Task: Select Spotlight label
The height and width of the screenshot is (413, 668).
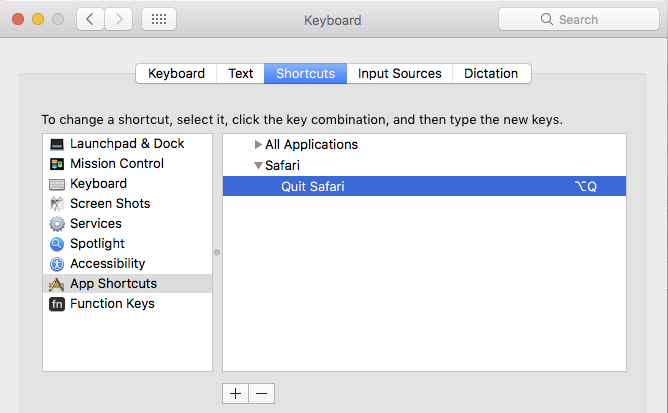Action: pyautogui.click(x=97, y=244)
